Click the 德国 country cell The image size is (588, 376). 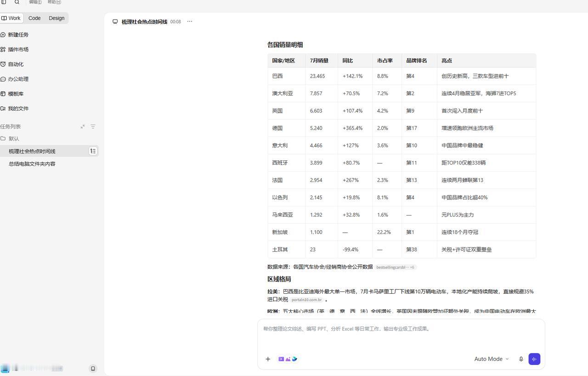coord(277,128)
